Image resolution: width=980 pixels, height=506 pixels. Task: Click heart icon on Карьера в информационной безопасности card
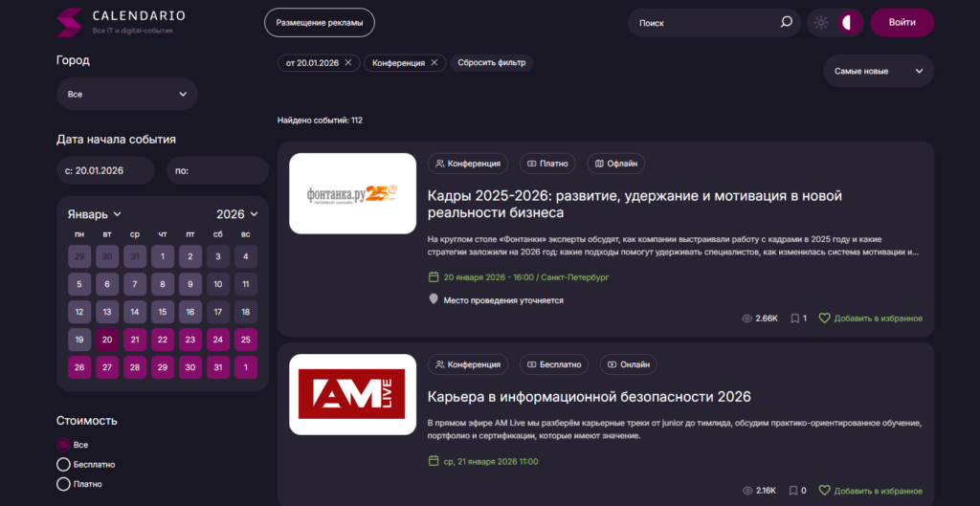pos(824,491)
